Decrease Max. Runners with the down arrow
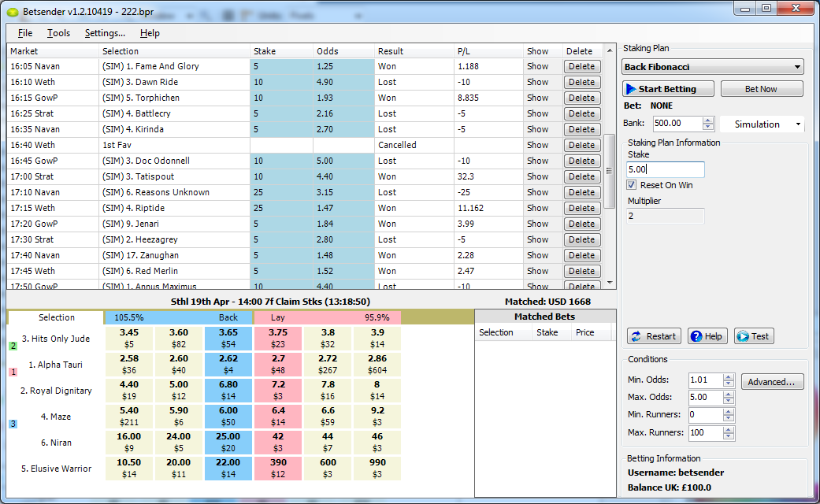The image size is (820, 504). point(729,436)
